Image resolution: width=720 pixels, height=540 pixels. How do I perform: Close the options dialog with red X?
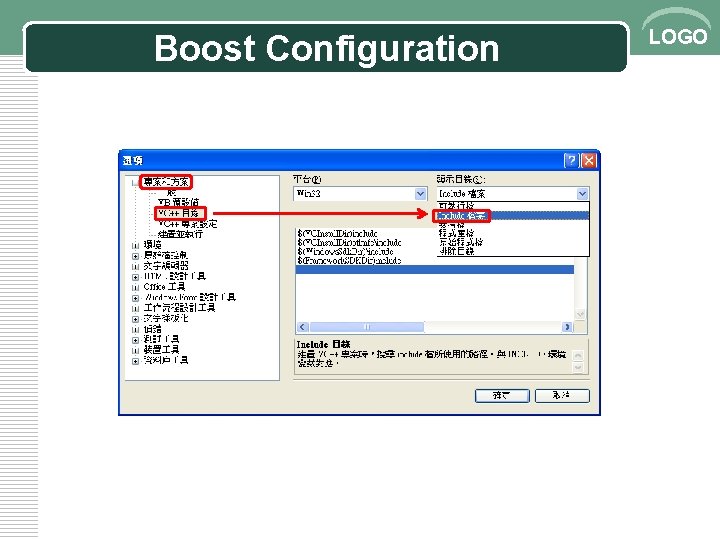click(589, 161)
